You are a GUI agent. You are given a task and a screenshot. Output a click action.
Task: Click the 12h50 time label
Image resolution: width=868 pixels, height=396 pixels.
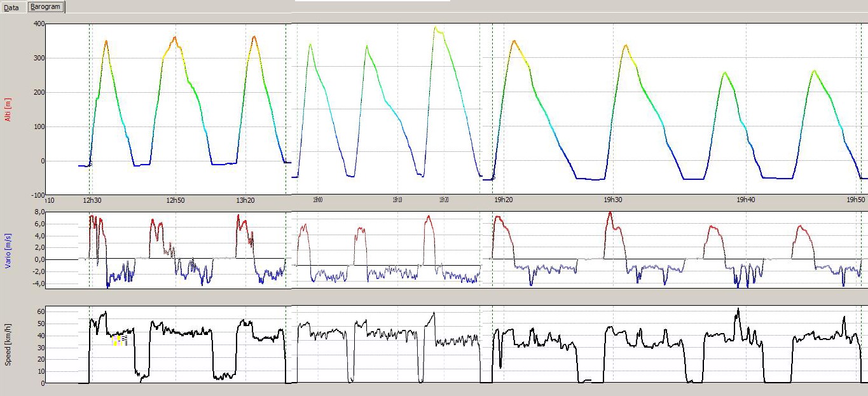175,200
